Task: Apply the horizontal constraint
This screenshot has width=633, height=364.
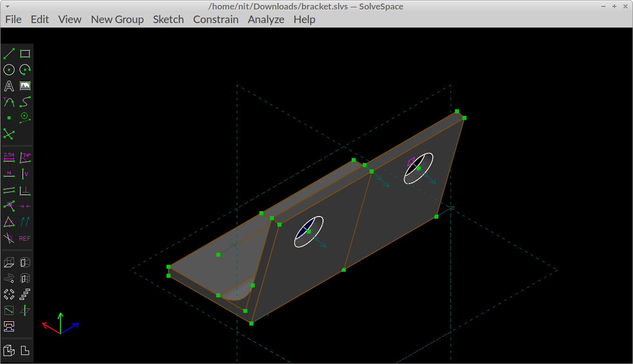Action: 9,173
